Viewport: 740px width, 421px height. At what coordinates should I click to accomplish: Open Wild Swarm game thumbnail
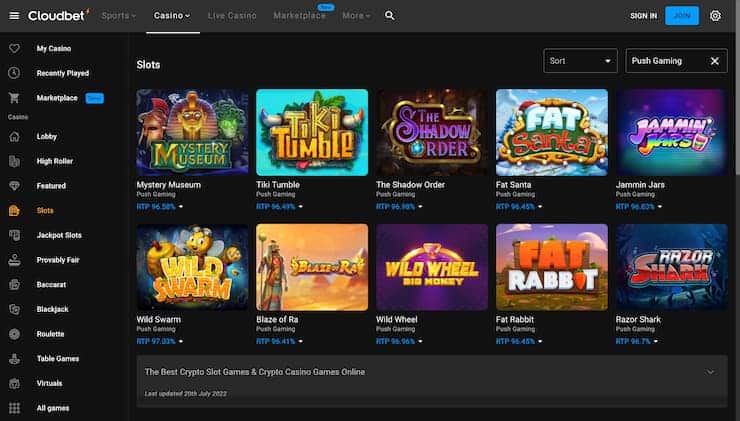(192, 267)
